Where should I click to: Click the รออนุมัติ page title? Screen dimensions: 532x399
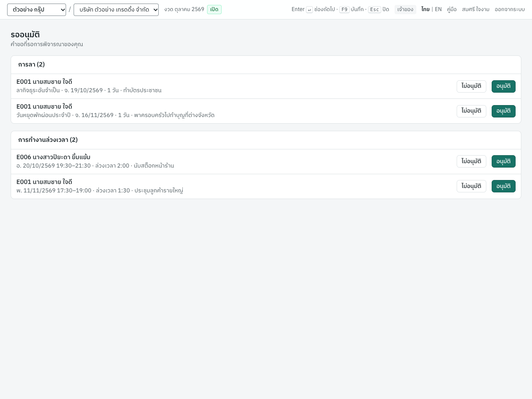(25, 35)
